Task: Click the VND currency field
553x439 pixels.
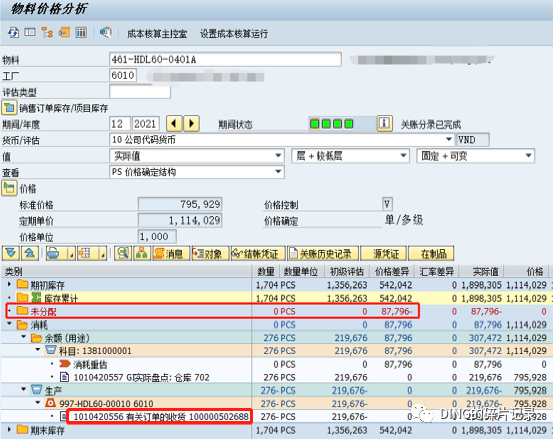Action: 473,140
